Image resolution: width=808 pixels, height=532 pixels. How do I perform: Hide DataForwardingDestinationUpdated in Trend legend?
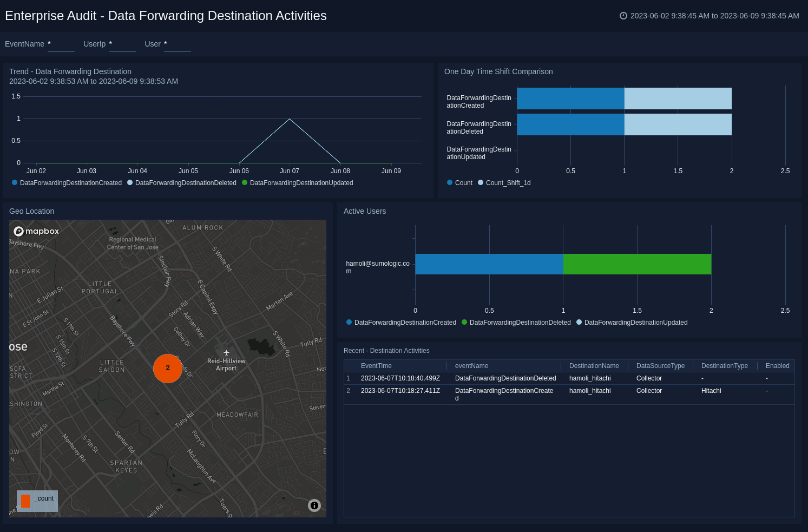pyautogui.click(x=301, y=183)
